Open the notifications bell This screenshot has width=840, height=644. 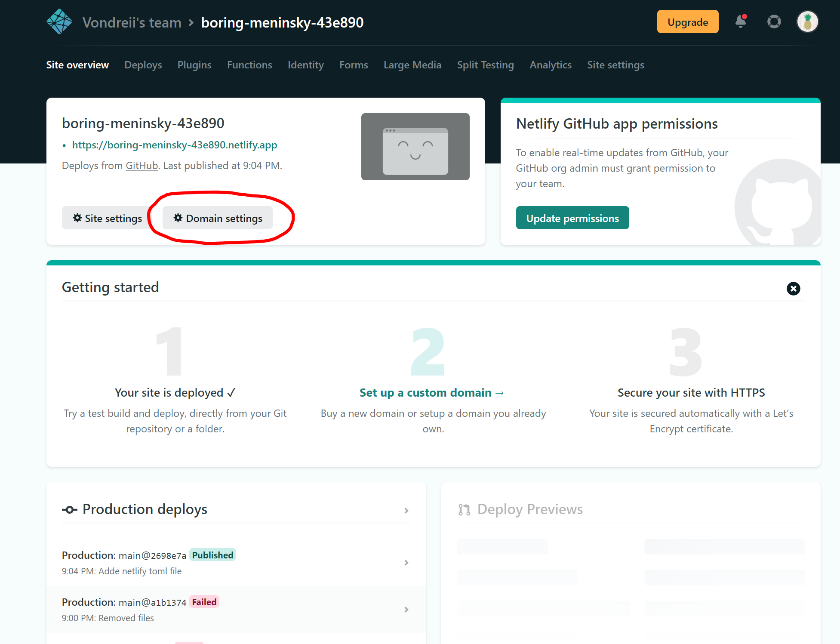click(741, 22)
